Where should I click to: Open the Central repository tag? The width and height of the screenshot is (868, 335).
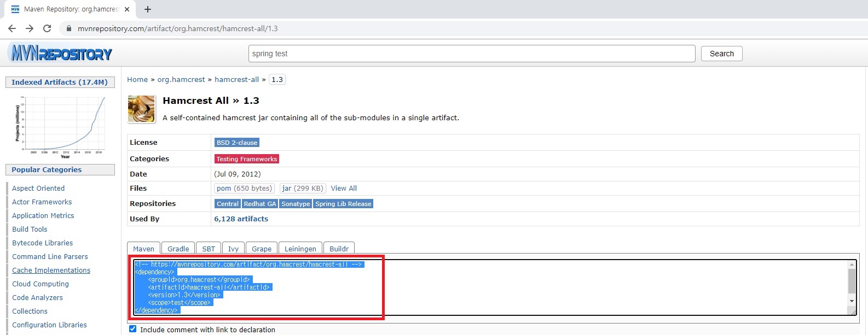tap(228, 204)
